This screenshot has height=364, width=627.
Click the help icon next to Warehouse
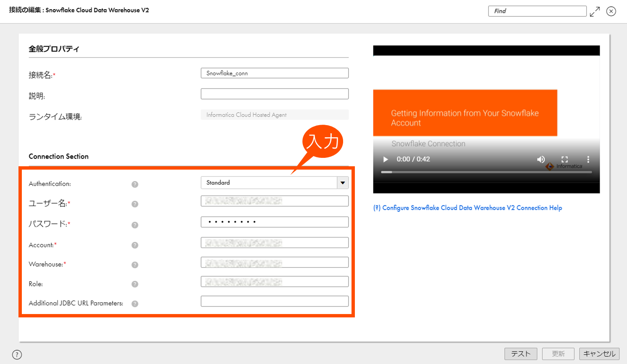coord(135,265)
